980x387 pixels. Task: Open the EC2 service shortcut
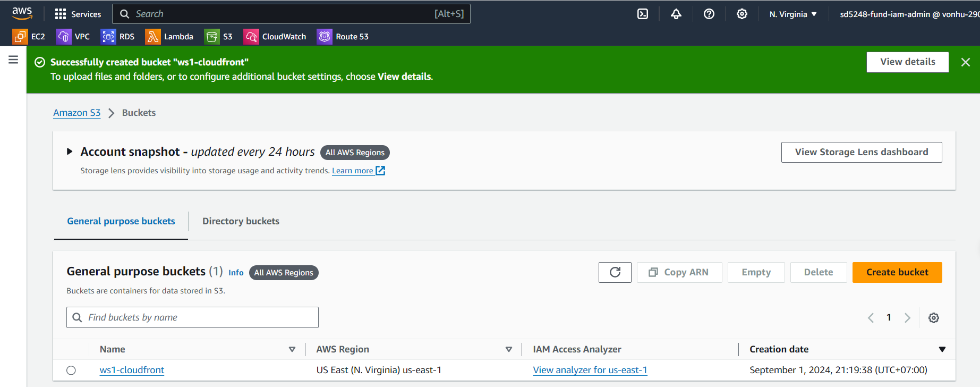click(29, 37)
